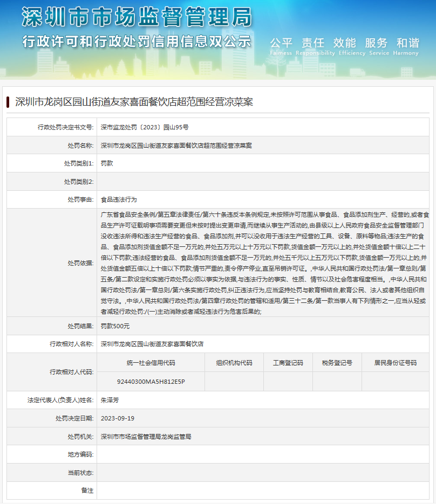Click the 行政相对人代码 label
Screen dimensions: 436x504
tap(71, 372)
